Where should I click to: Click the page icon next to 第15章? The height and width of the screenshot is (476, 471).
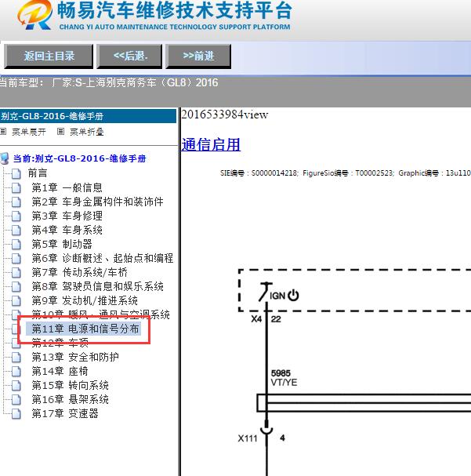click(16, 386)
